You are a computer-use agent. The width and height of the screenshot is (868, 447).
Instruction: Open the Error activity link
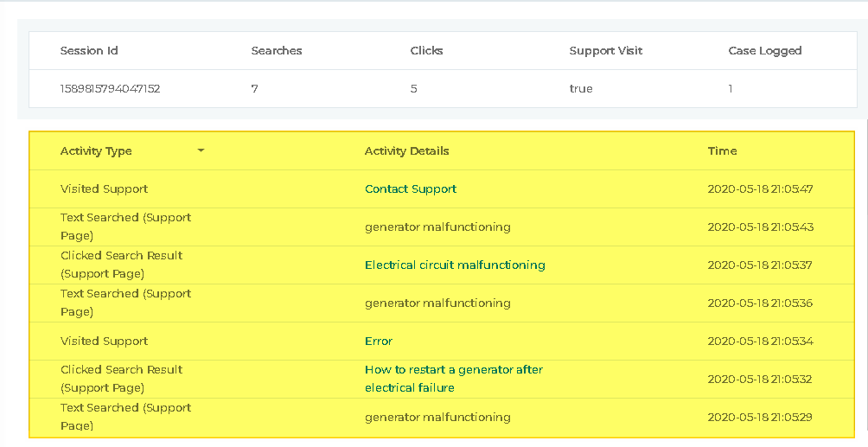379,341
